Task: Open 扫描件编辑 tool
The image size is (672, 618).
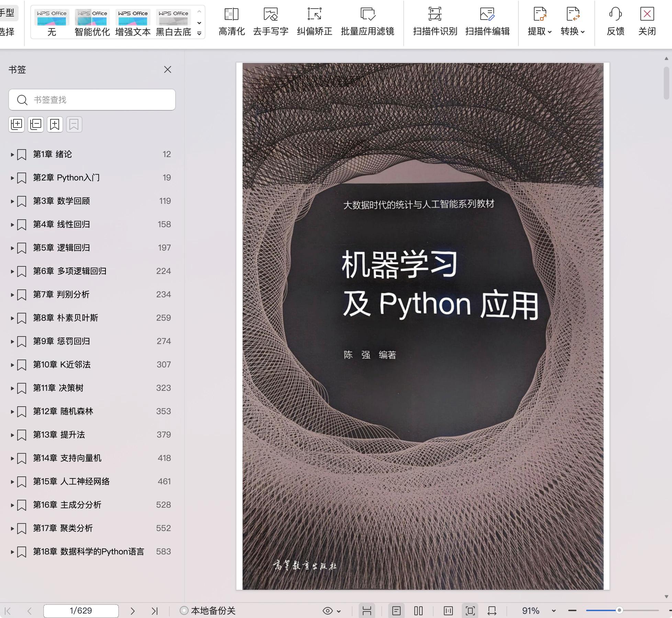Action: (487, 22)
